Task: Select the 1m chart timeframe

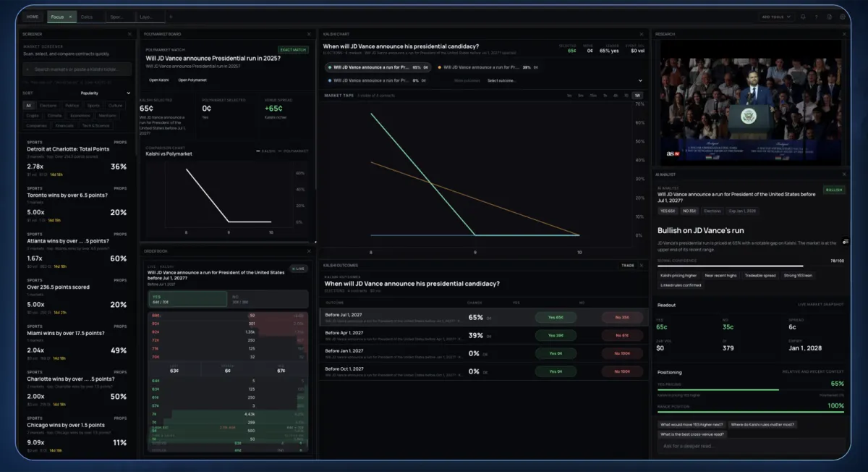Action: [569, 95]
